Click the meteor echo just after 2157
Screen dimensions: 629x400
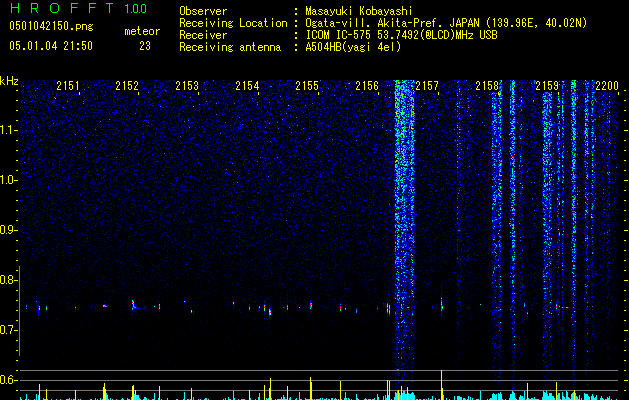pos(442,306)
